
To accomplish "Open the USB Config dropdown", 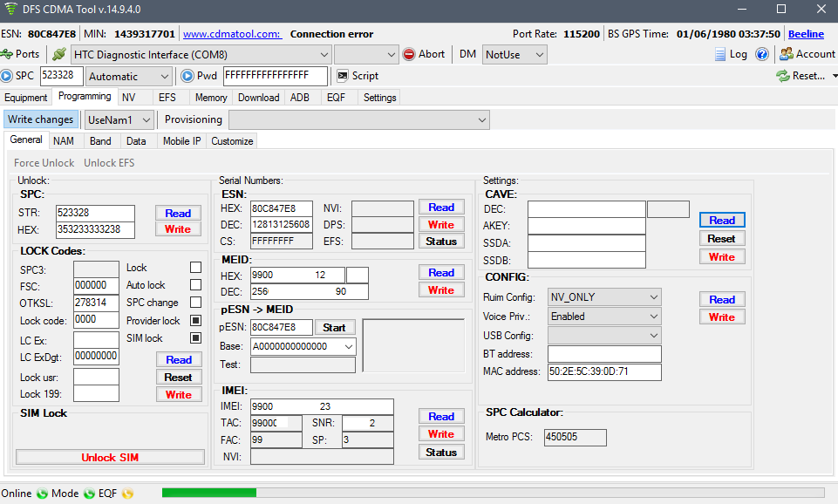I will 604,336.
